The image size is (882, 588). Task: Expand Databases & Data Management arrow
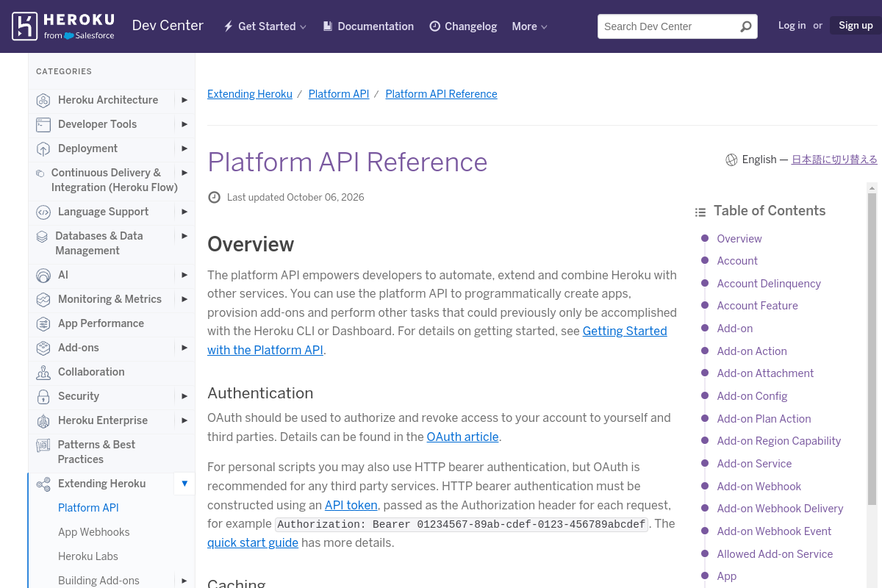[x=184, y=236]
